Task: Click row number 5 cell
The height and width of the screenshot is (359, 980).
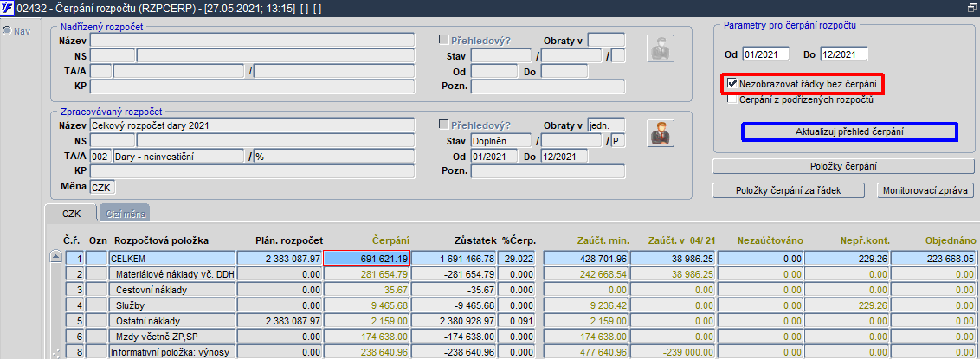Action: (x=75, y=321)
